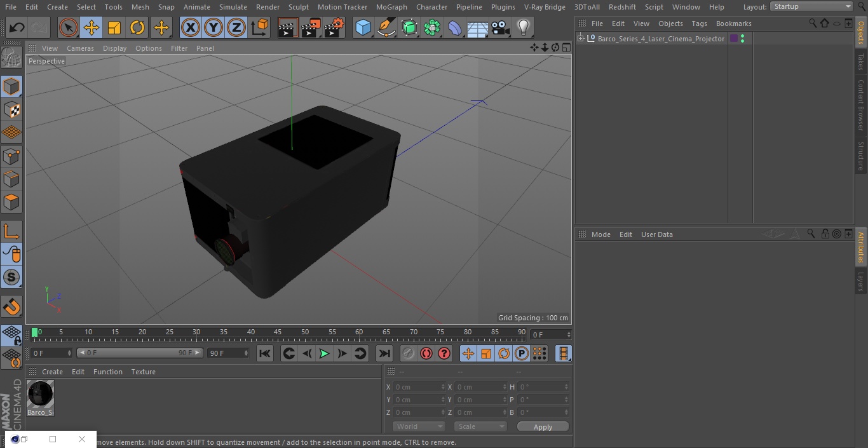Screen dimensions: 868x448
Task: Activate the Move tool
Action: pos(91,27)
